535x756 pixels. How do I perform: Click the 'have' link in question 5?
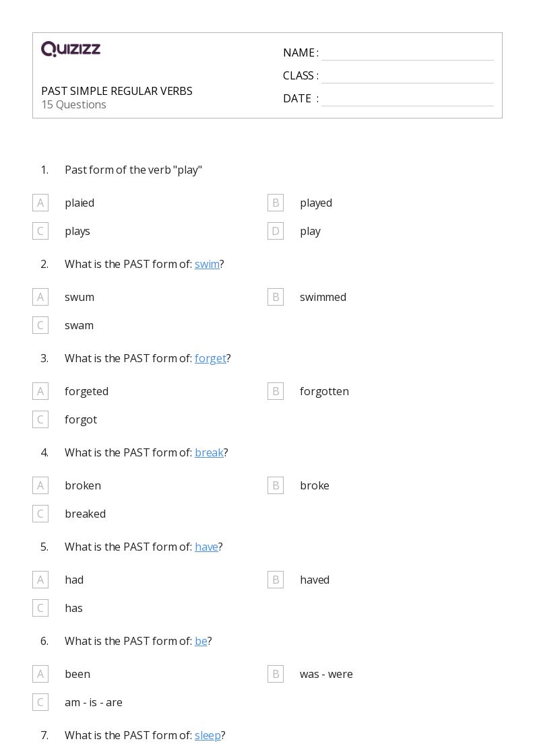point(206,547)
